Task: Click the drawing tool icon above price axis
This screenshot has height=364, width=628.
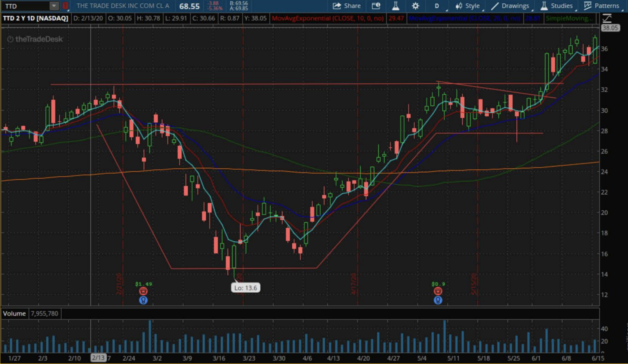Action: point(607,18)
